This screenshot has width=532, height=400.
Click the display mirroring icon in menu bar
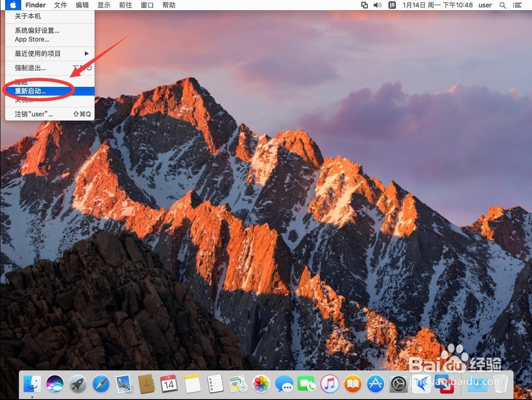pos(364,5)
